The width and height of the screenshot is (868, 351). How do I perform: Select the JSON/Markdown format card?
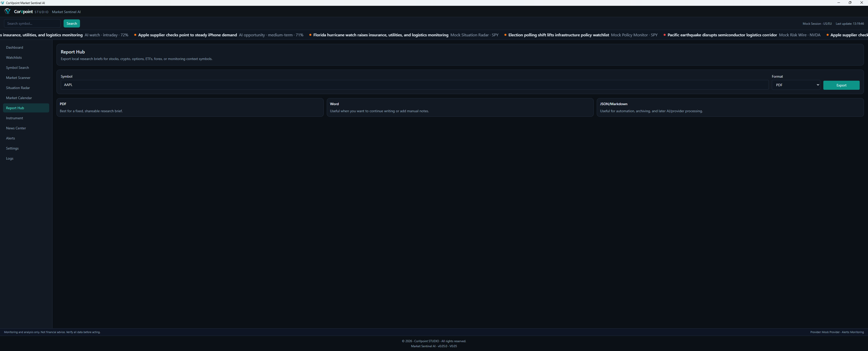(x=730, y=107)
